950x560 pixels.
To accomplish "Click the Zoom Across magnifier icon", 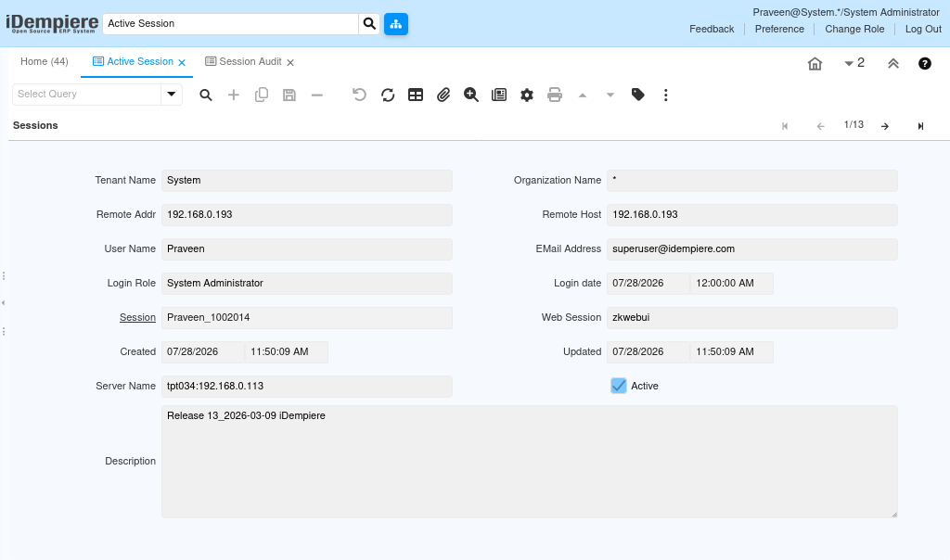I will pyautogui.click(x=470, y=95).
